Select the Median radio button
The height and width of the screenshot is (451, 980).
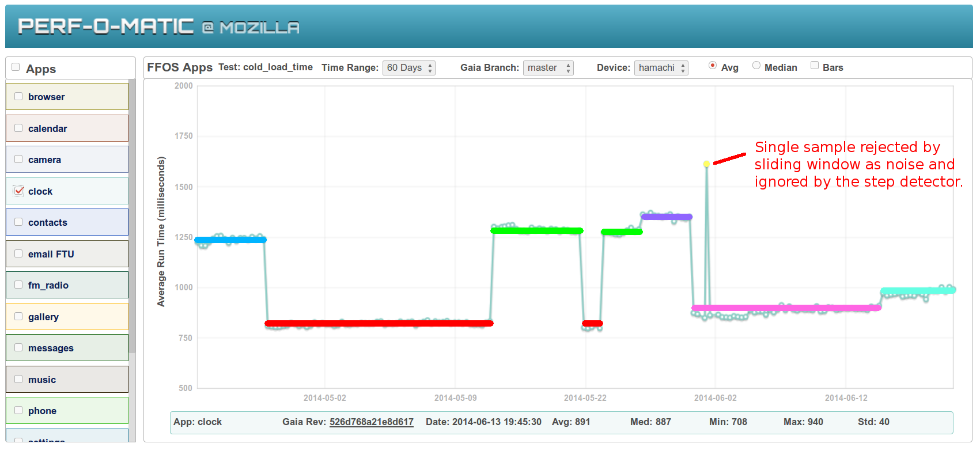756,66
